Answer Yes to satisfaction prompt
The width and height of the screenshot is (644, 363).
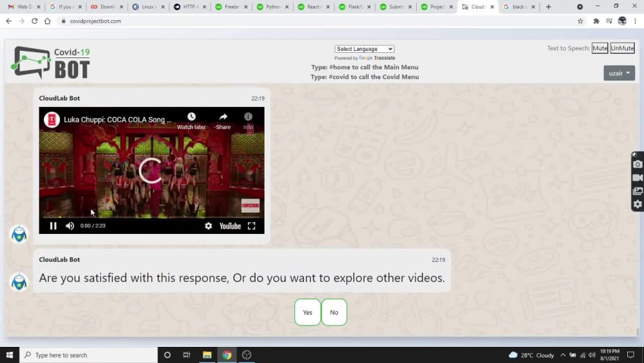[x=307, y=312]
